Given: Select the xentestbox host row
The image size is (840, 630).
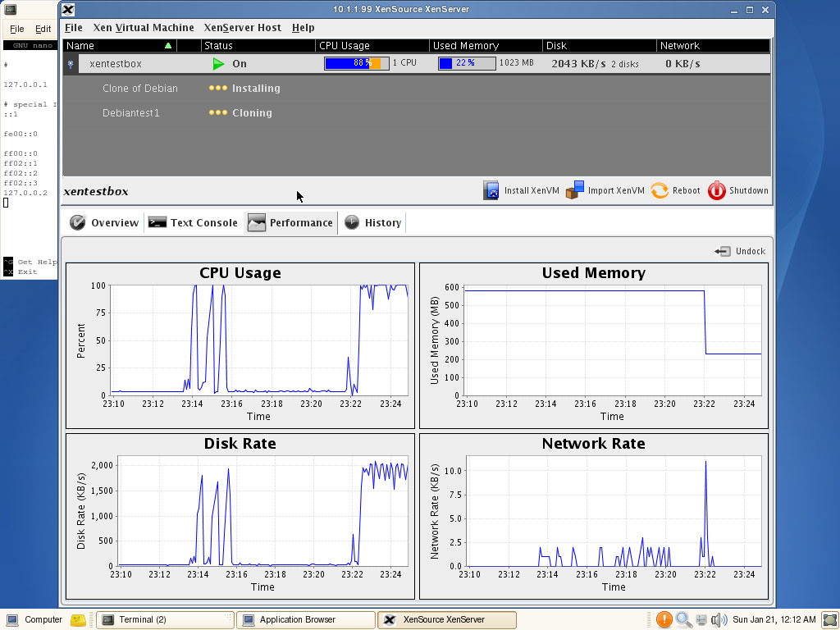Looking at the screenshot, I should (417, 64).
